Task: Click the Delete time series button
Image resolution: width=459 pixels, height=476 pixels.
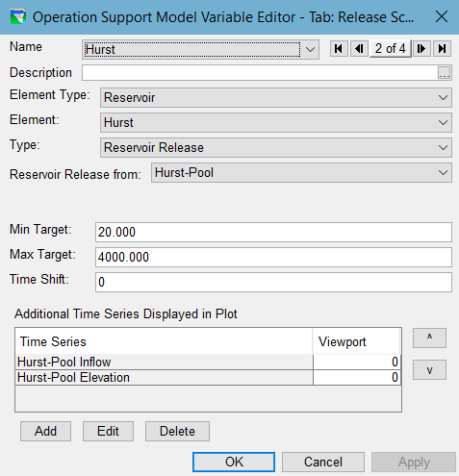Action: [x=177, y=431]
